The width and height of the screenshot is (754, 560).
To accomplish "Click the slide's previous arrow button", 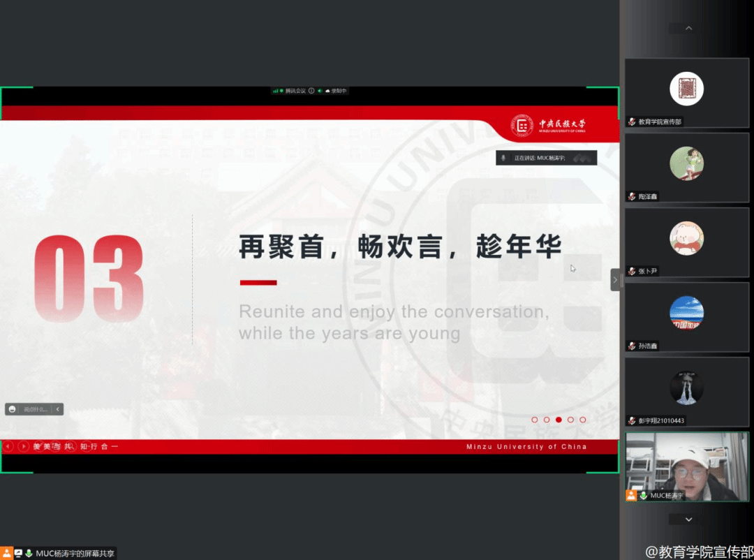I will click(x=8, y=446).
